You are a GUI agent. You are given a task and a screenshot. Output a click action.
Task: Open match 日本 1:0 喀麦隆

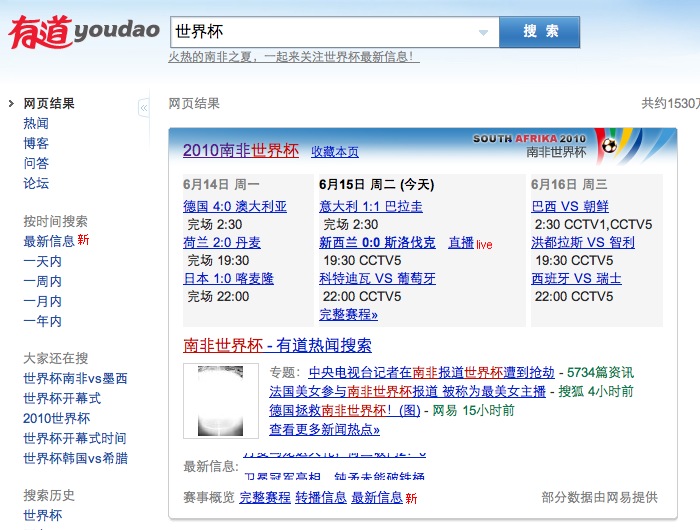(x=228, y=279)
